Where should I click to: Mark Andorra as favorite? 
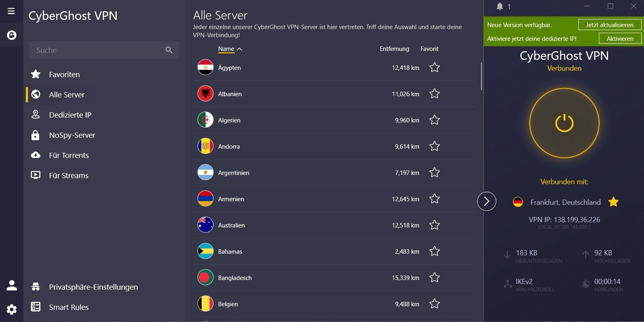pyautogui.click(x=434, y=146)
